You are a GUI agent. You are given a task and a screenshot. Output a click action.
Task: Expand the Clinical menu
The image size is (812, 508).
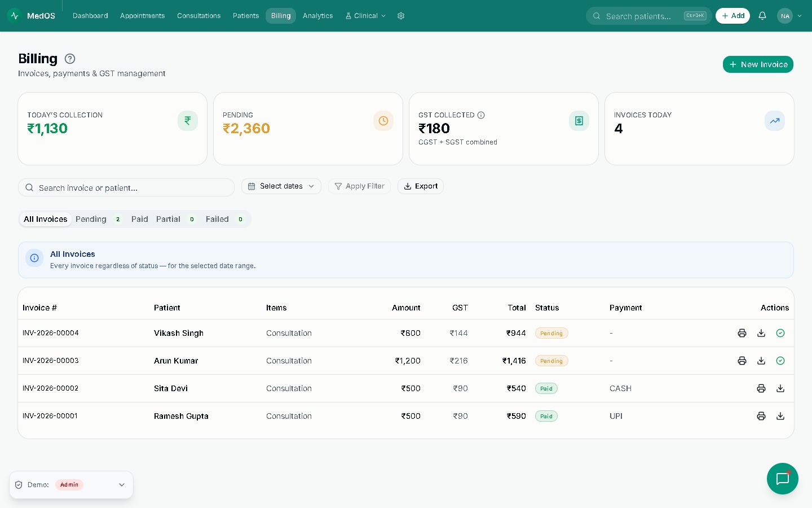coord(366,16)
